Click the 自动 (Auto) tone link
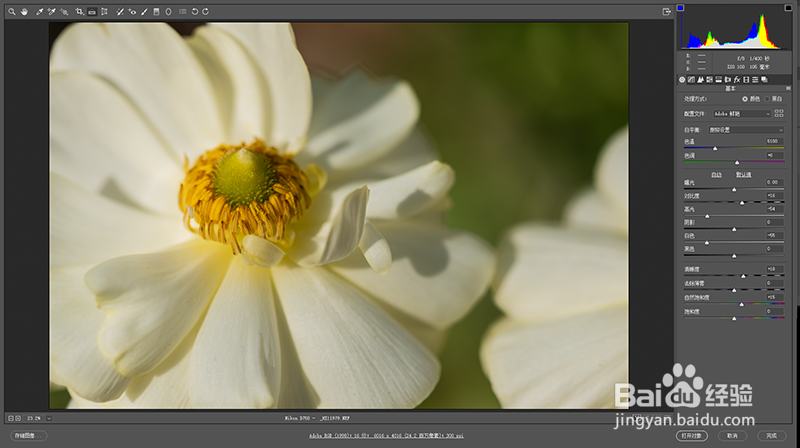This screenshot has width=800, height=448. (716, 175)
